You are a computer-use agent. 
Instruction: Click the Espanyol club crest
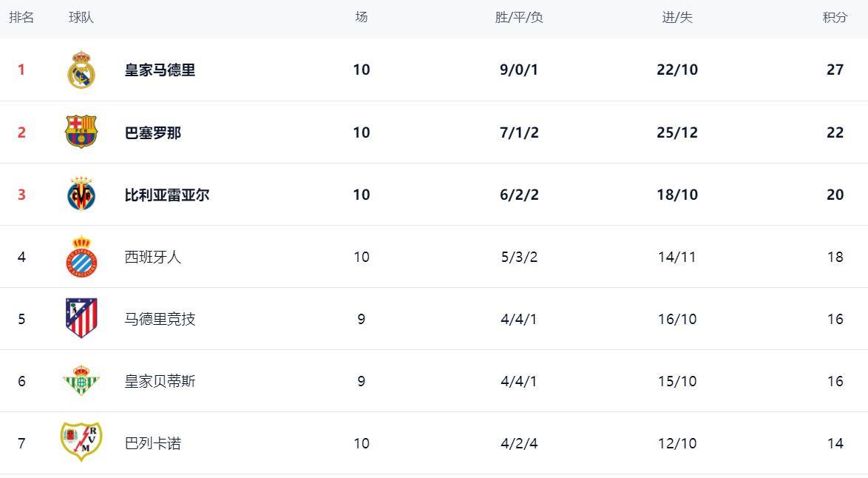pos(81,257)
